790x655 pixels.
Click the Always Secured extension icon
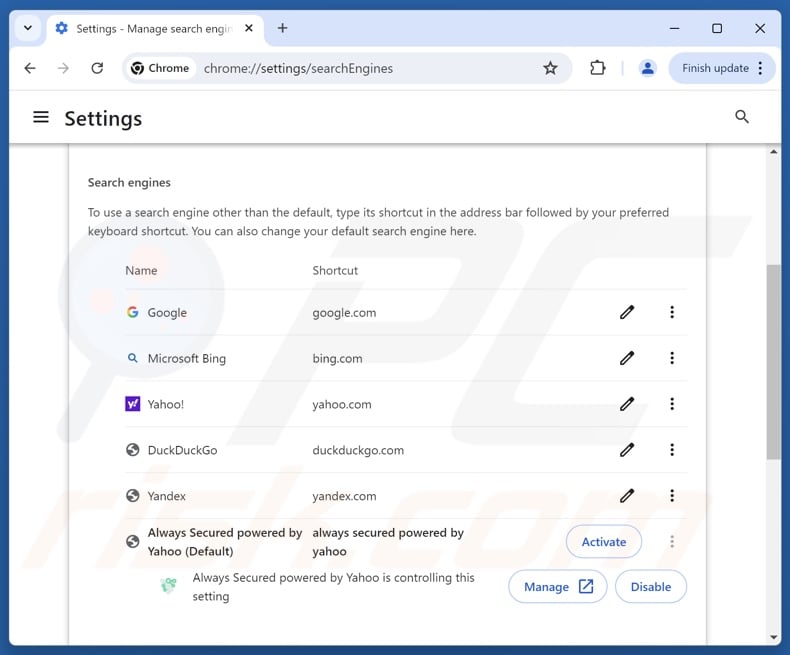point(168,585)
